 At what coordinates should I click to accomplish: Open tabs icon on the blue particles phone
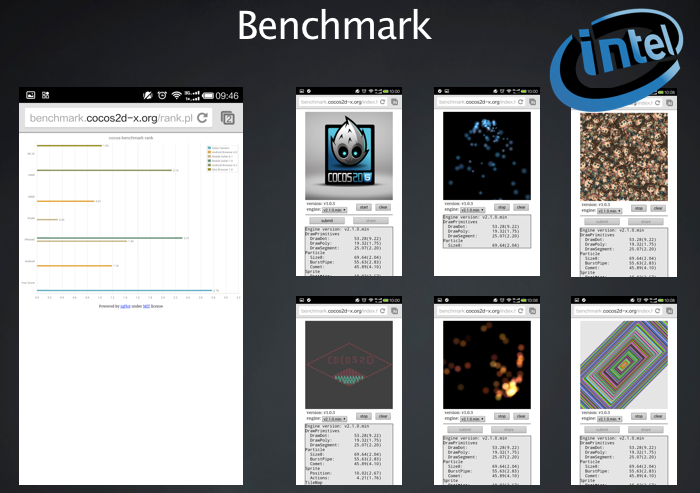pyautogui.click(x=533, y=102)
